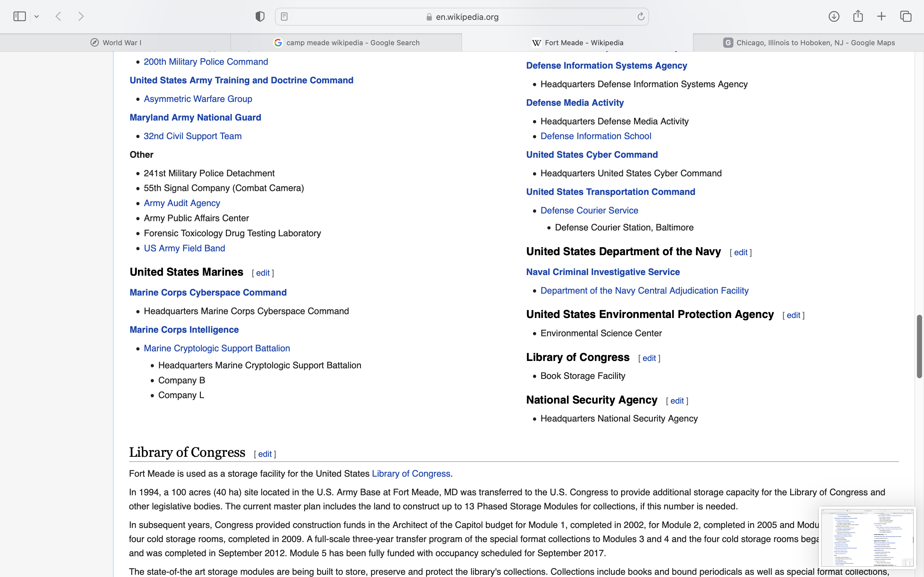
Task: Show tab overview icon
Action: click(906, 16)
